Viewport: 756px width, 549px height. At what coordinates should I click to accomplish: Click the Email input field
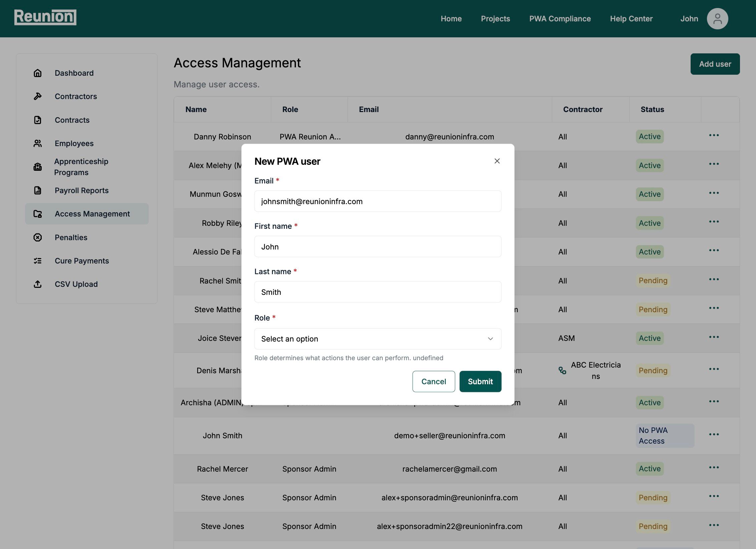[x=377, y=201]
